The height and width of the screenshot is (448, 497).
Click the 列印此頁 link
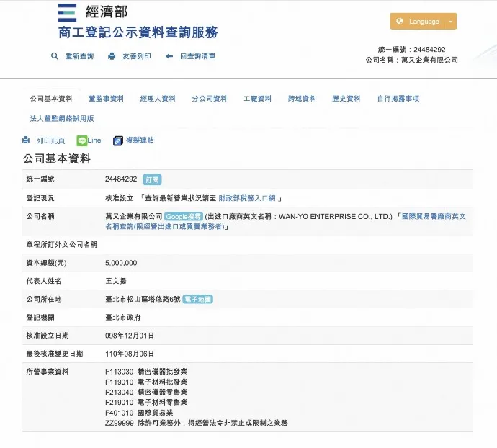click(x=50, y=140)
